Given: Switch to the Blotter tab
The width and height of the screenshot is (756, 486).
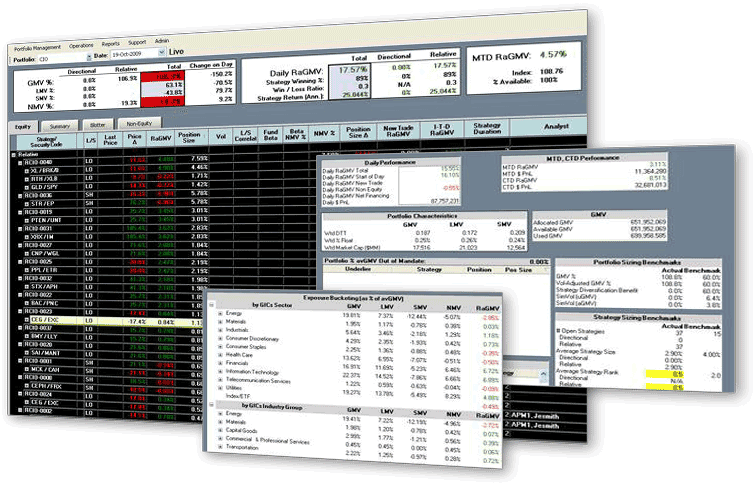Looking at the screenshot, I should pyautogui.click(x=97, y=125).
